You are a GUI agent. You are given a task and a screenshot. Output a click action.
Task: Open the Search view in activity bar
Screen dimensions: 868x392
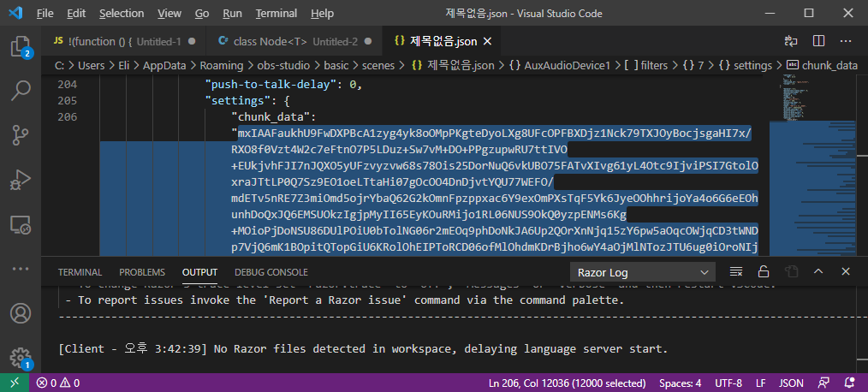[x=21, y=90]
